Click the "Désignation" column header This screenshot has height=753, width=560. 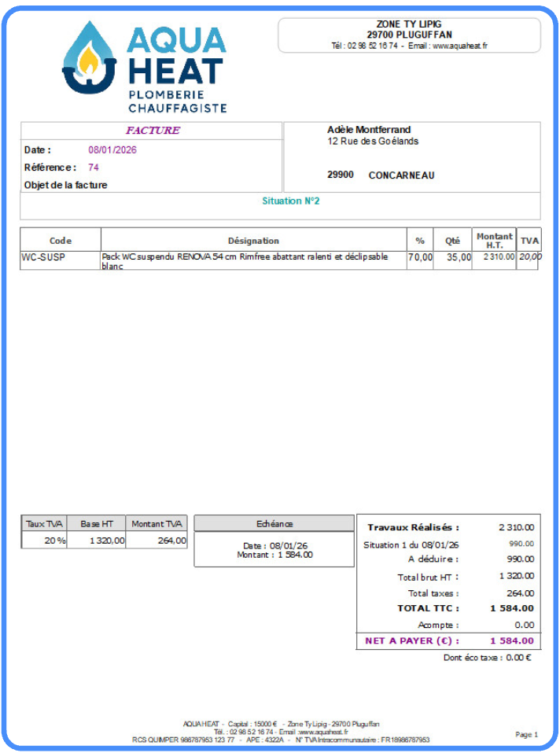[x=253, y=241]
